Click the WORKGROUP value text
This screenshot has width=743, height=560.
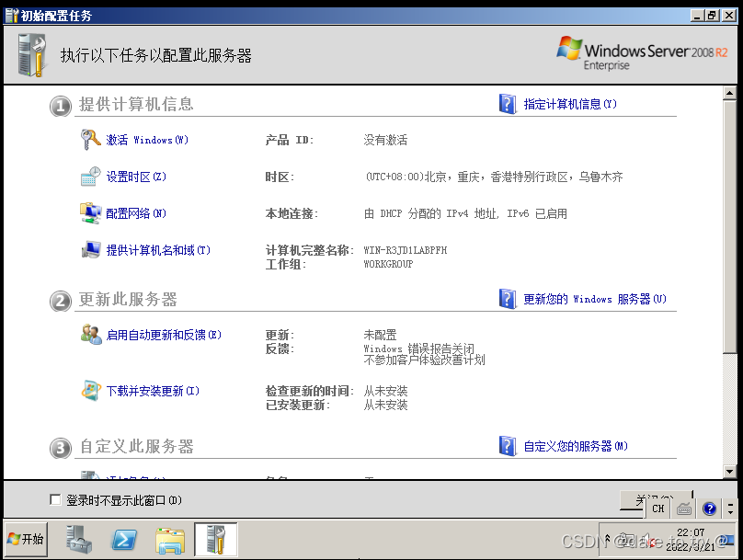388,264
